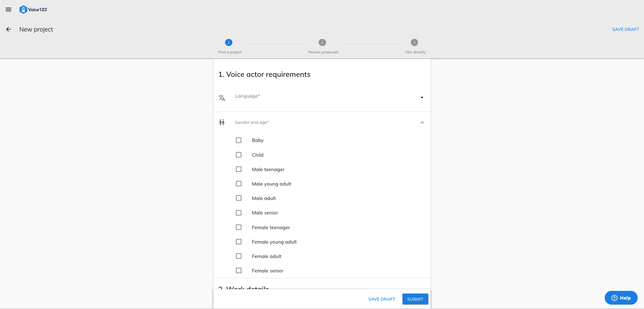
Task: Open the Help chat widget
Action: (x=621, y=298)
